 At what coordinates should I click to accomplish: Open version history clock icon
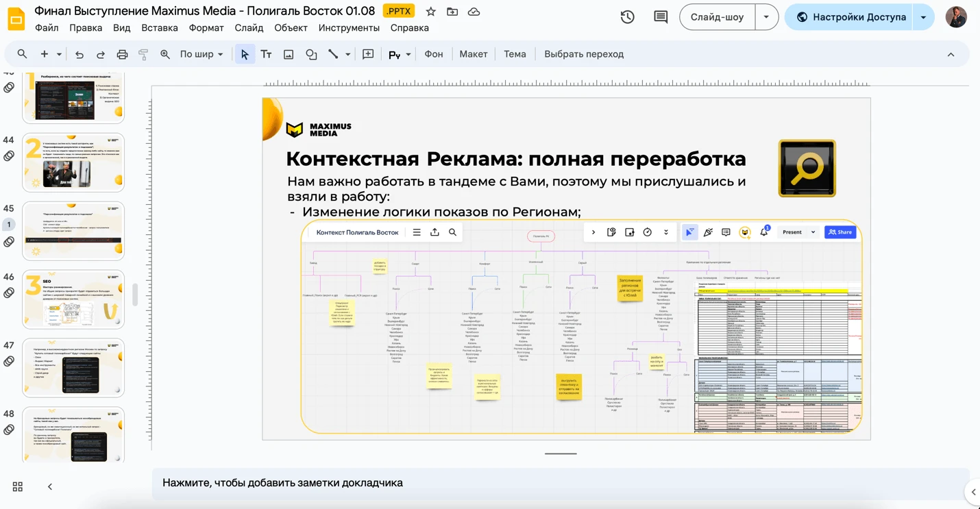point(627,17)
